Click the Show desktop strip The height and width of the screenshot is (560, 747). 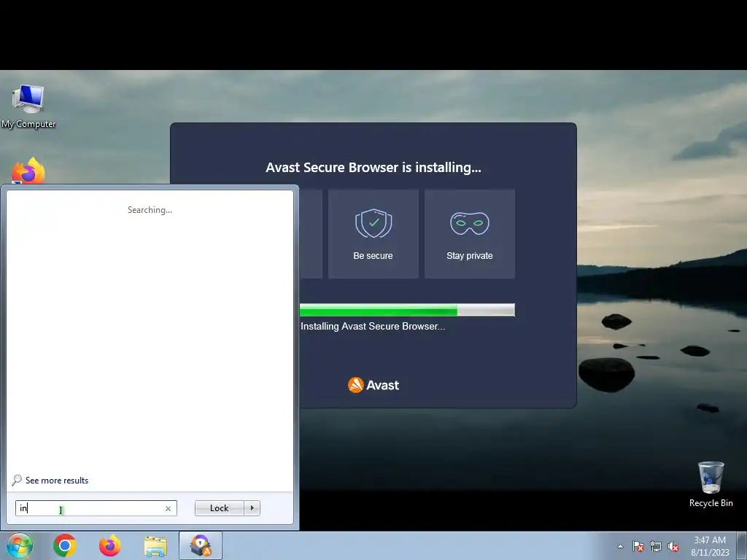point(741,545)
